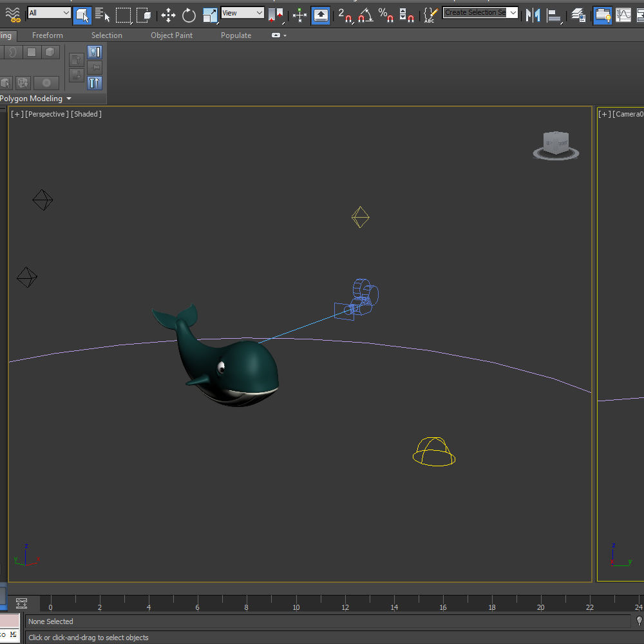This screenshot has width=644, height=644.
Task: Open the selection filter 'All' dropdown
Action: pyautogui.click(x=49, y=13)
